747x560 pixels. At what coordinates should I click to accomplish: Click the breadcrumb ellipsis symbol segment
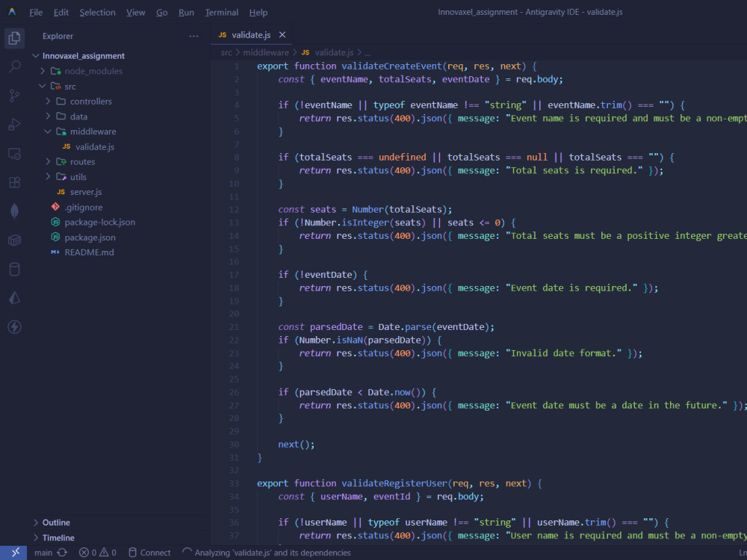368,53
